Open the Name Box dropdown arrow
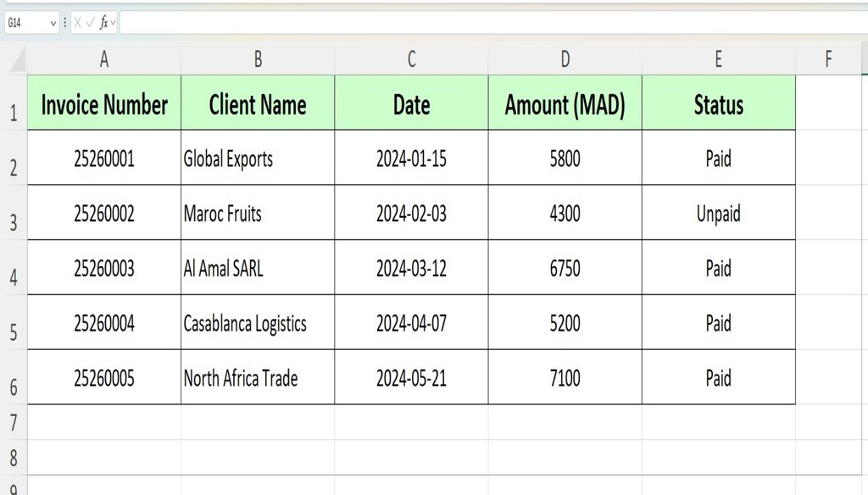The width and height of the screenshot is (868, 495). 53,23
